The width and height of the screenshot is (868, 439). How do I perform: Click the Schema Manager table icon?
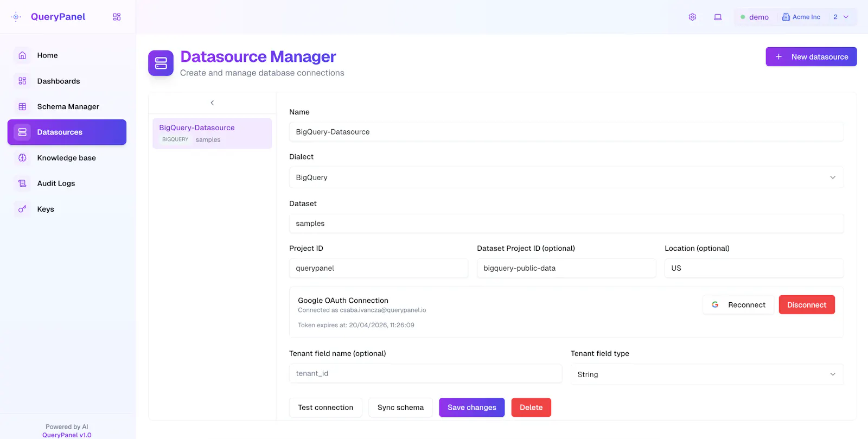click(22, 106)
